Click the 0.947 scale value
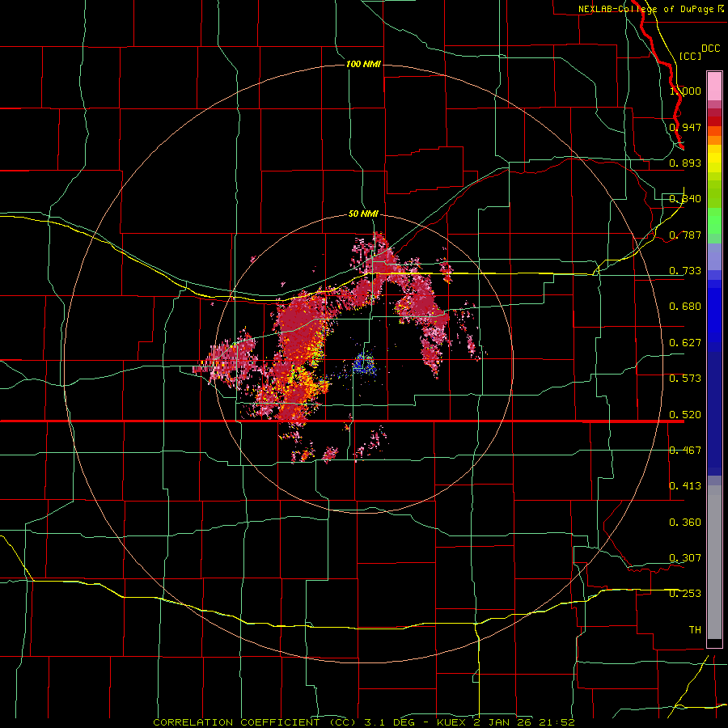728x728 pixels. pos(685,127)
